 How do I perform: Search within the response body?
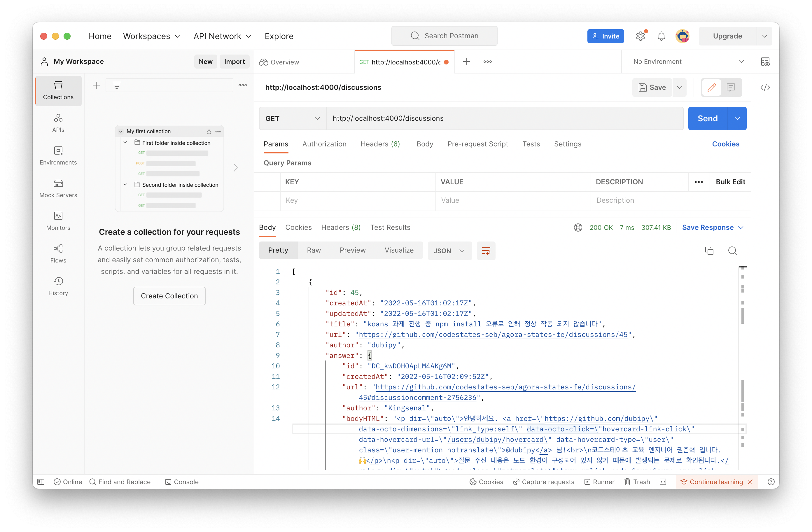pyautogui.click(x=732, y=251)
